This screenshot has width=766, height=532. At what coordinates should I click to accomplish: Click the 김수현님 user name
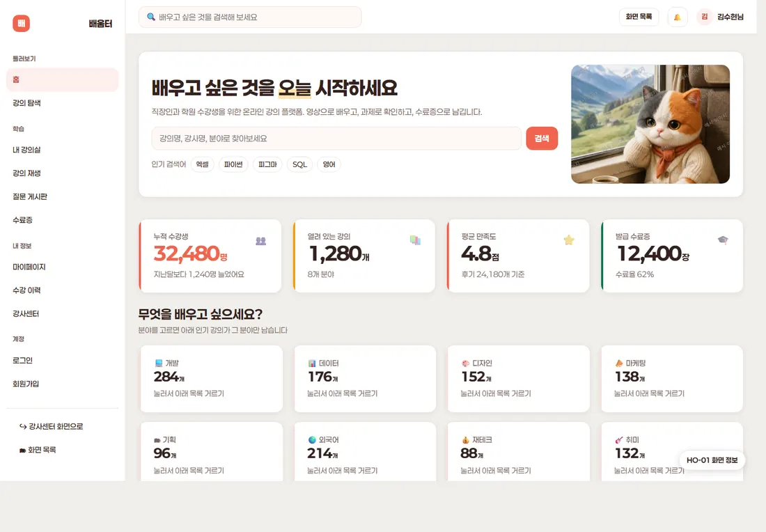730,17
